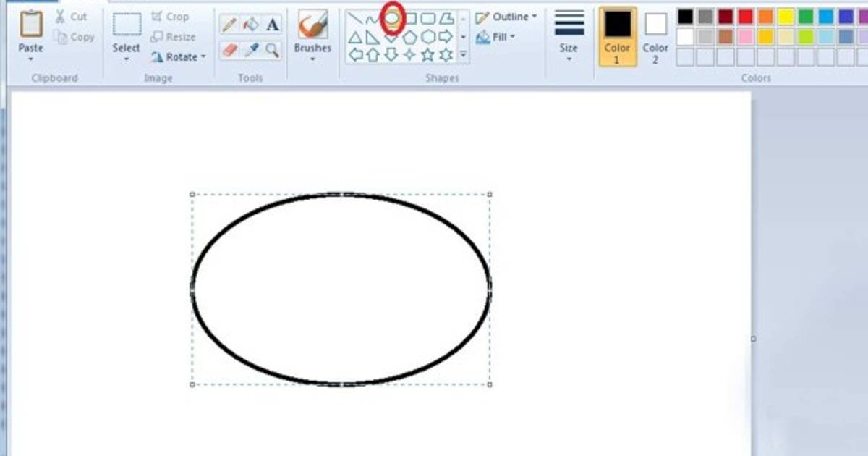Open the Size thickness menu
The image size is (868, 456).
pos(569,35)
